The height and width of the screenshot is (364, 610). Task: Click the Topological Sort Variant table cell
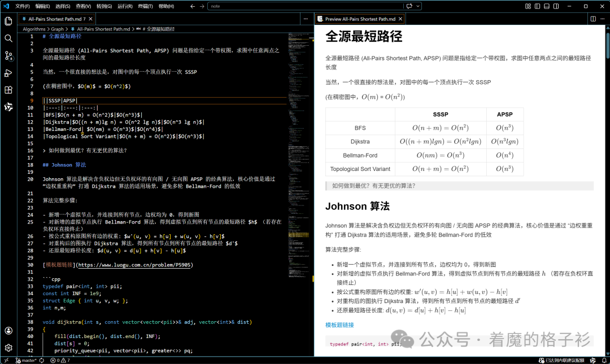coord(360,169)
